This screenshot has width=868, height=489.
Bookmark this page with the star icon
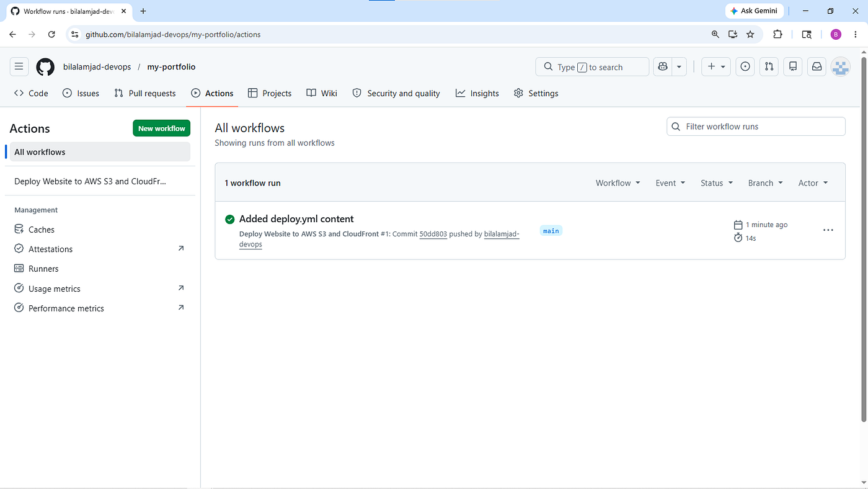point(750,35)
